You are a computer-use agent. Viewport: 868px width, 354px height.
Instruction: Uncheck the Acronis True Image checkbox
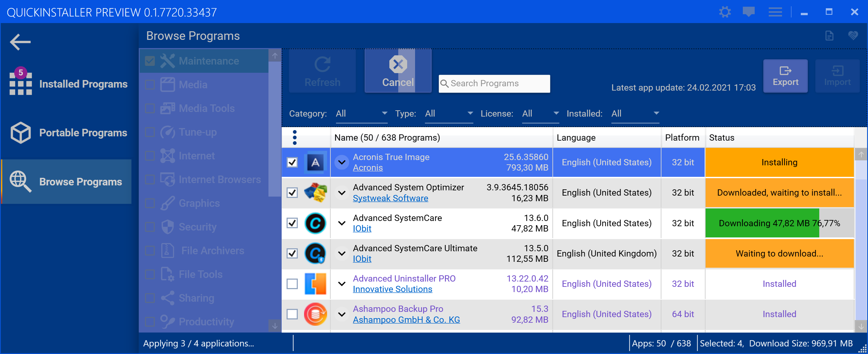[x=292, y=162]
